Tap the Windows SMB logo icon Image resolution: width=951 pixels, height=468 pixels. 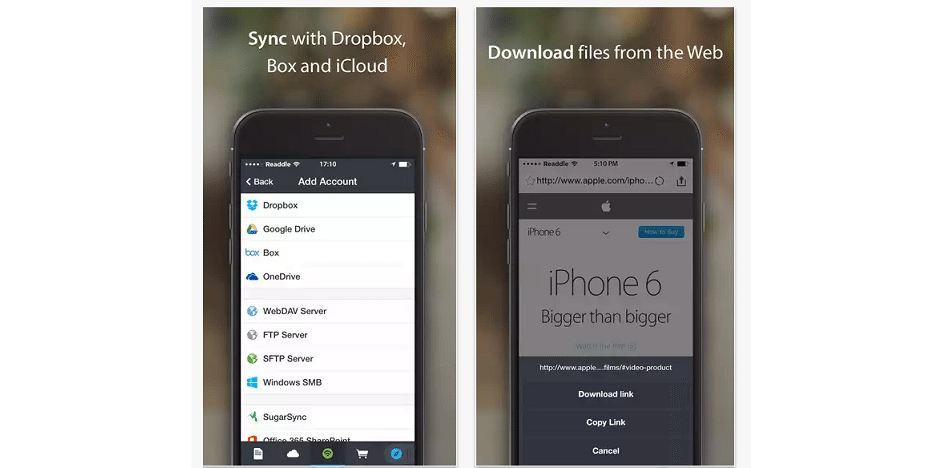pyautogui.click(x=252, y=383)
